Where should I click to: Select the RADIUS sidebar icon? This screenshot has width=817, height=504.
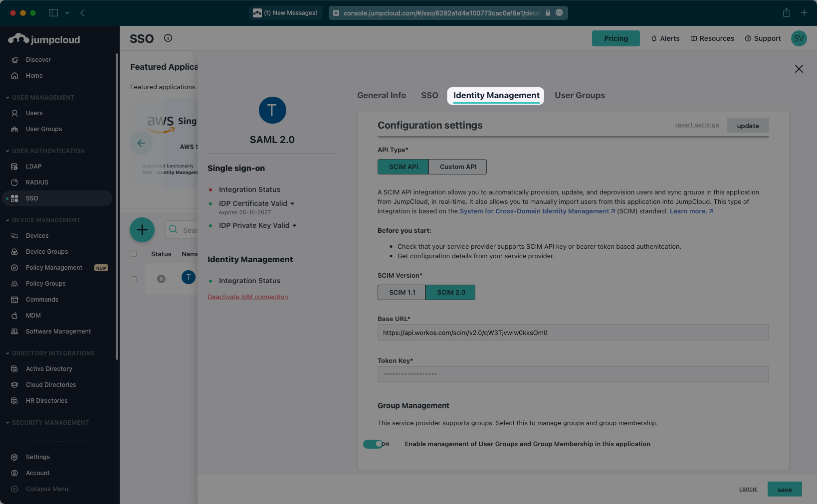pos(14,182)
